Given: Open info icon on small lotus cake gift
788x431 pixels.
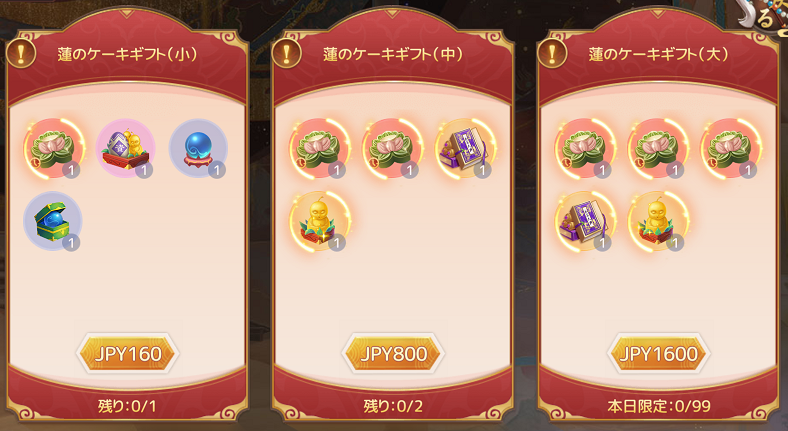Looking at the screenshot, I should click(x=21, y=53).
